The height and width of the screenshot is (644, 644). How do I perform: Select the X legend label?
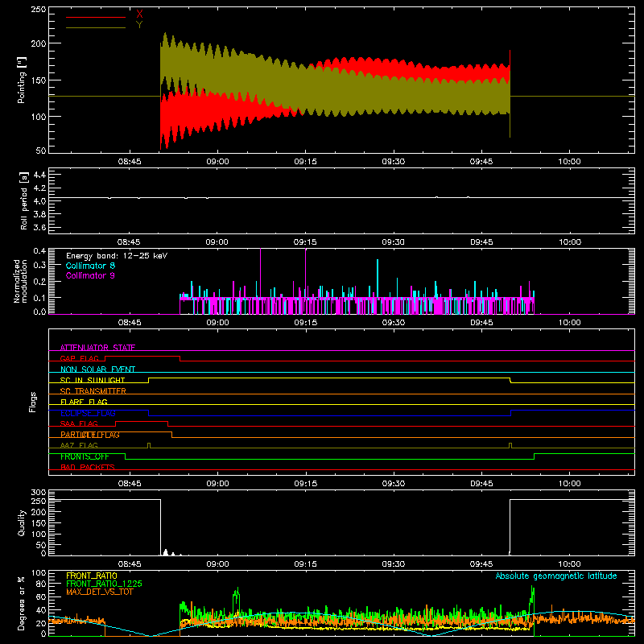pyautogui.click(x=139, y=14)
